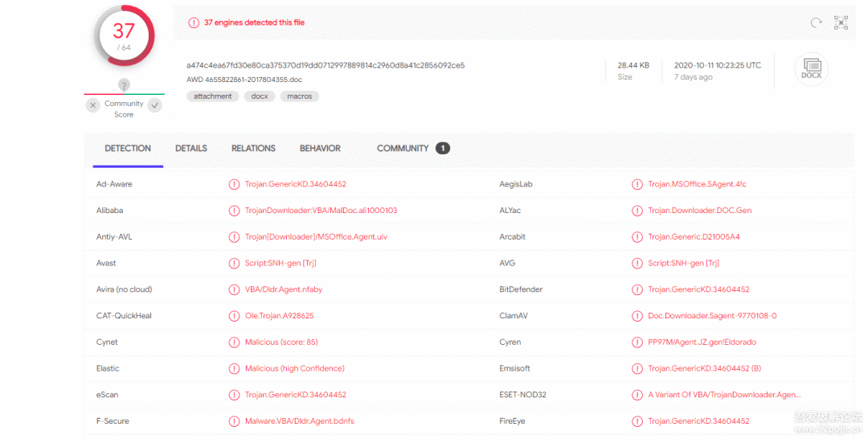Click the reanalyze file refresh icon
The height and width of the screenshot is (439, 868).
[816, 23]
